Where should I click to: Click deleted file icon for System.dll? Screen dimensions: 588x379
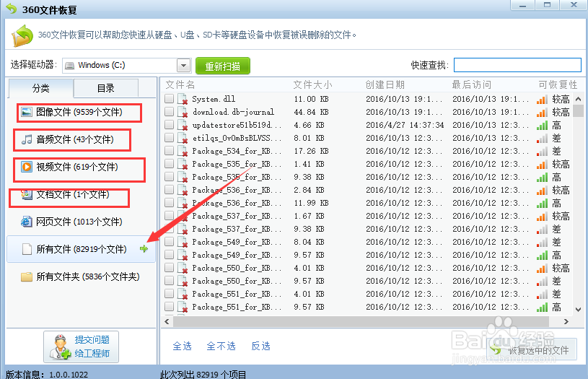(x=183, y=99)
